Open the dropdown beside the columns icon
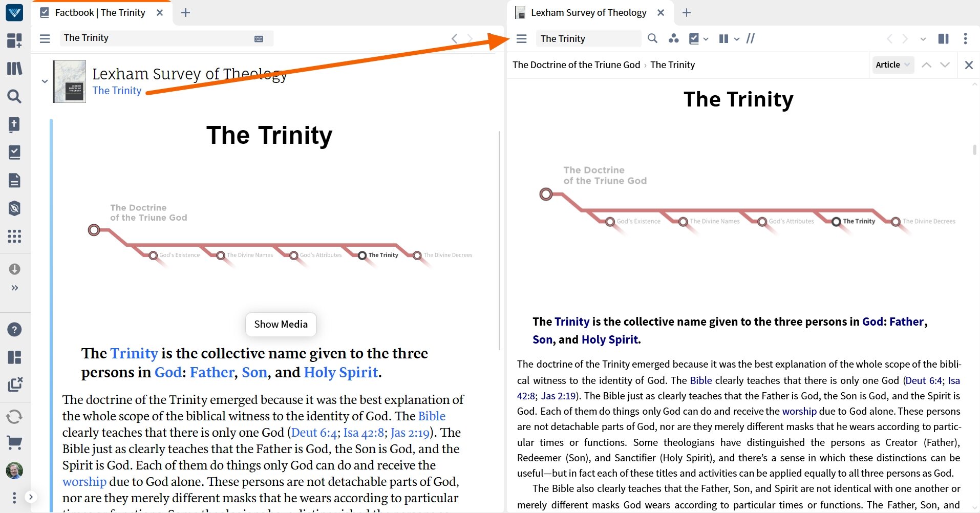This screenshot has width=980, height=513. (x=737, y=39)
